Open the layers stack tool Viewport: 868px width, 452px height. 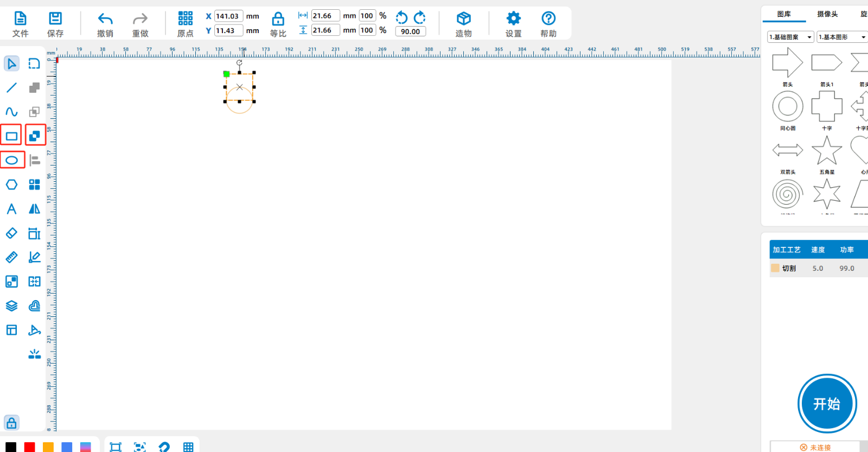point(11,306)
